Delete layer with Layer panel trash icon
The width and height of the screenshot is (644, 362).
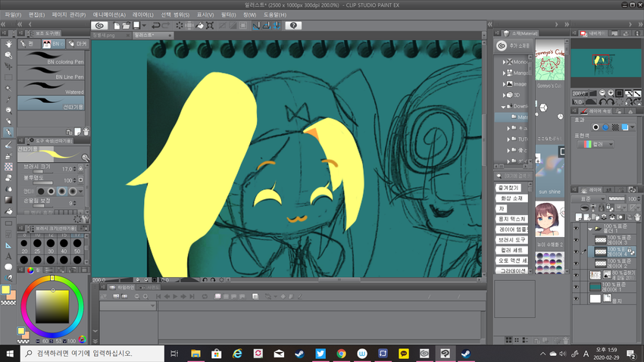point(637,217)
